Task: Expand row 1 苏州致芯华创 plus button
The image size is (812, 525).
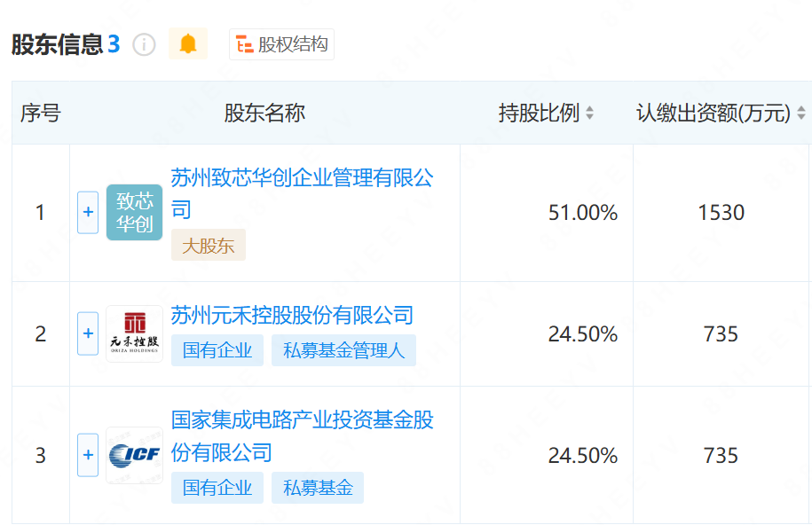Action: point(88,212)
